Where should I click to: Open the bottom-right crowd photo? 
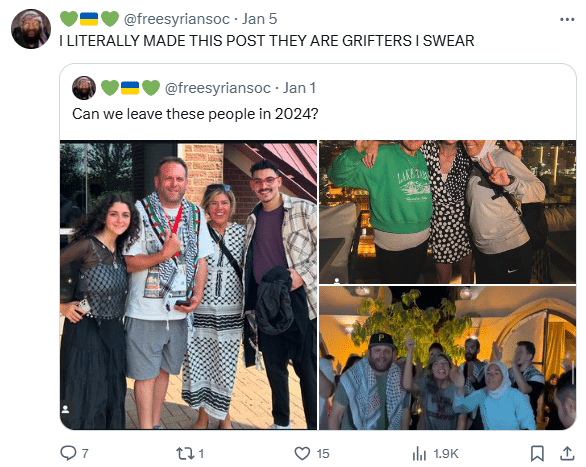(x=447, y=358)
